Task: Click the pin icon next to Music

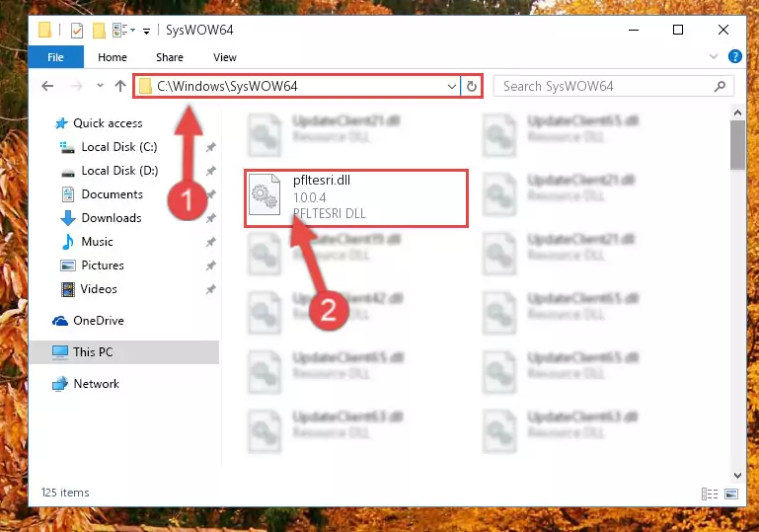Action: [210, 242]
